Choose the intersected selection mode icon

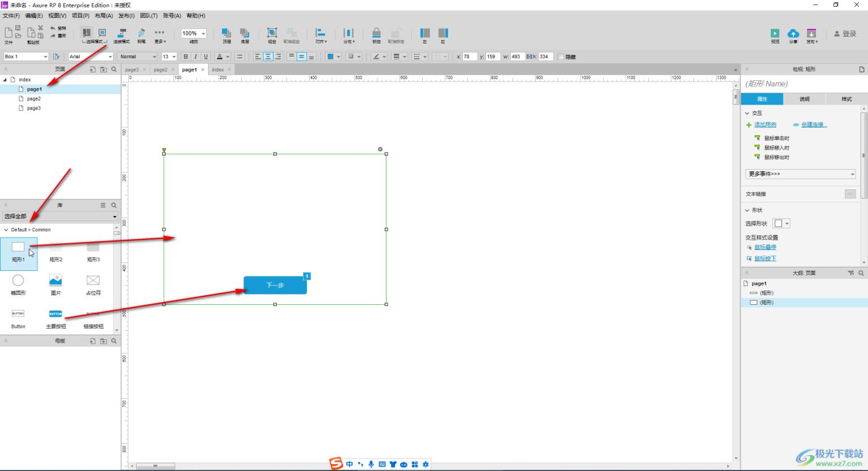[x=86, y=33]
